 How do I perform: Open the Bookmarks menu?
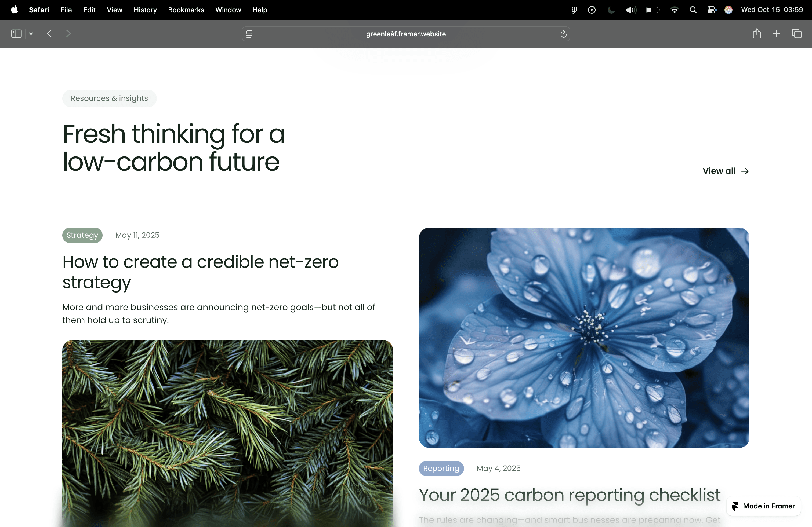(x=186, y=10)
